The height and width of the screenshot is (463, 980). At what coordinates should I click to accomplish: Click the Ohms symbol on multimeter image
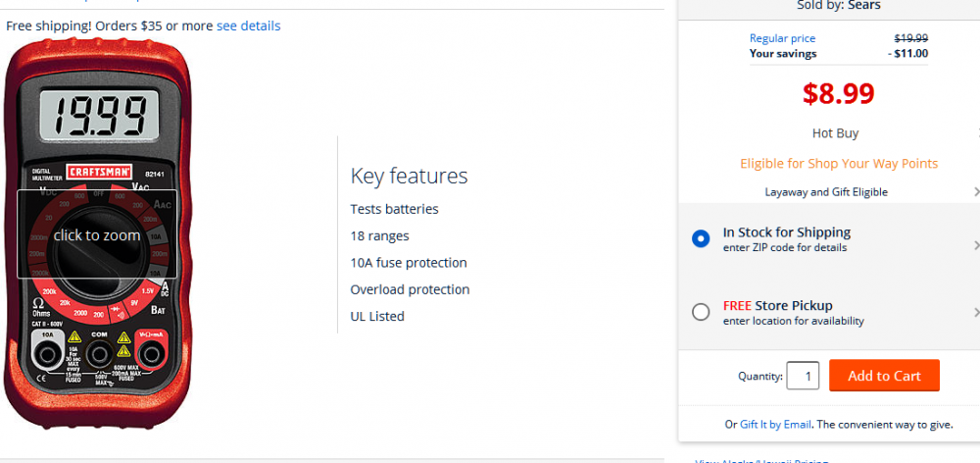coord(39,304)
